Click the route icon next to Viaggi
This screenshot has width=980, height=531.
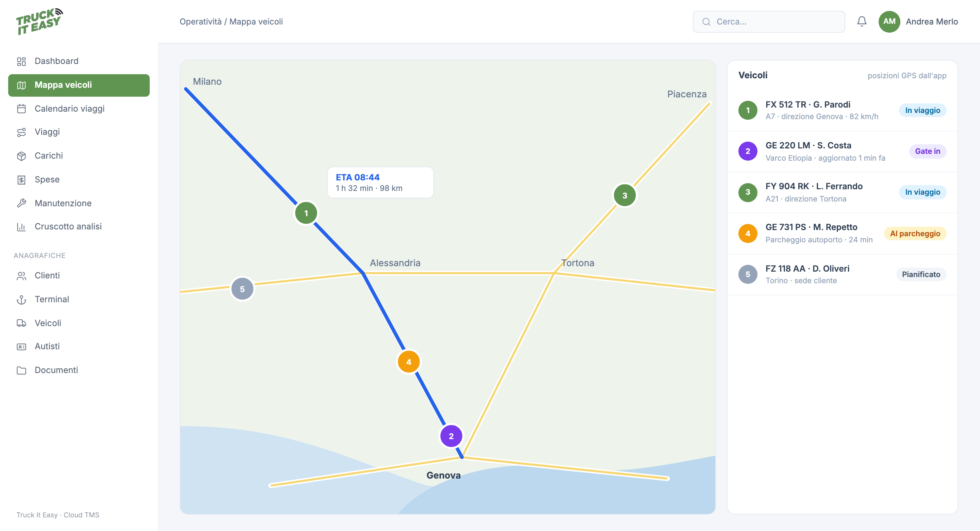(21, 132)
